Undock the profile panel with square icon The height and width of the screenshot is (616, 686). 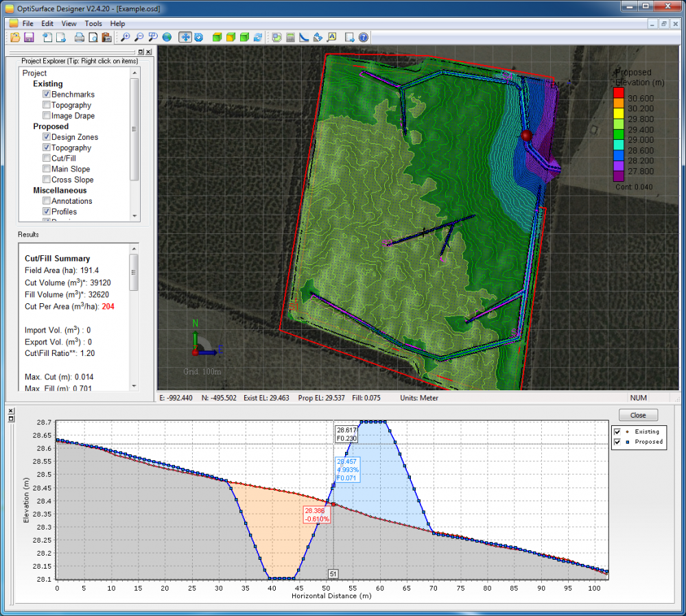click(11, 418)
